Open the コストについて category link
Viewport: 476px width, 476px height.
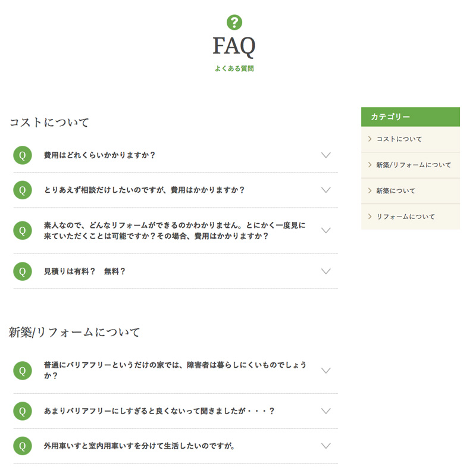[411, 139]
